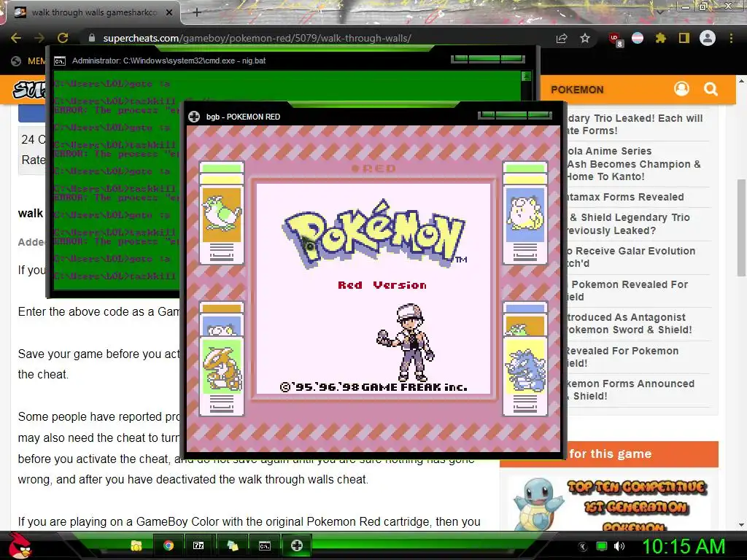The width and height of the screenshot is (747, 560).
Task: Switch to bgb emulator in the taskbar
Action: [297, 545]
